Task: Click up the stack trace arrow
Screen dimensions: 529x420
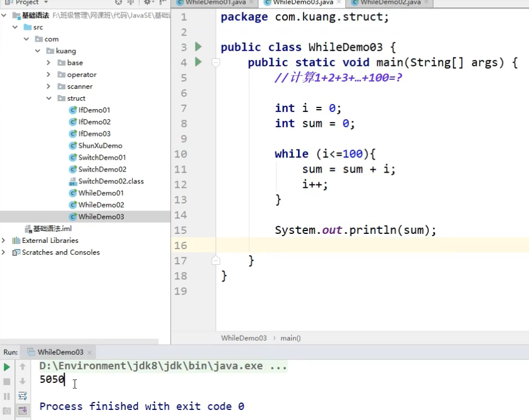Action: (x=22, y=367)
